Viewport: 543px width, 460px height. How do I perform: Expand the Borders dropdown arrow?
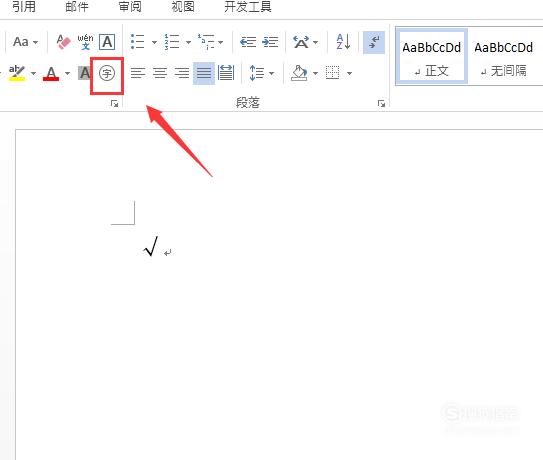tap(349, 73)
